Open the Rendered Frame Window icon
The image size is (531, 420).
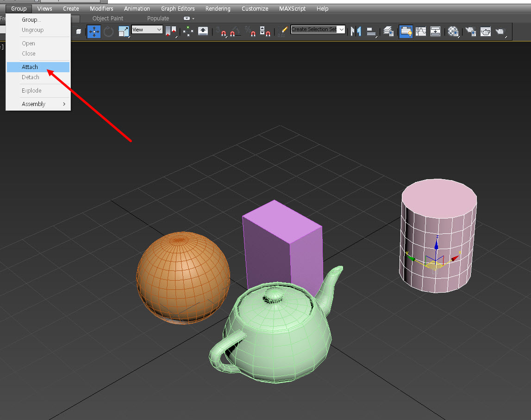[486, 31]
